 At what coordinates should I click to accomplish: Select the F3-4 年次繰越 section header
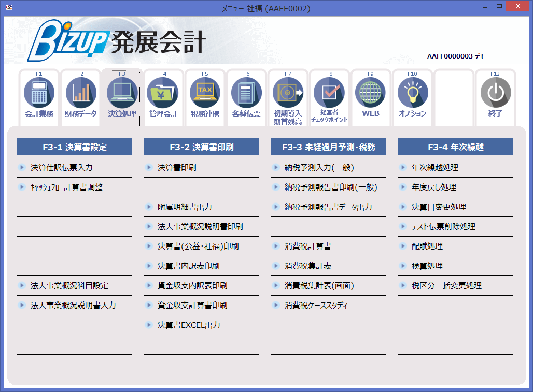[x=455, y=147]
